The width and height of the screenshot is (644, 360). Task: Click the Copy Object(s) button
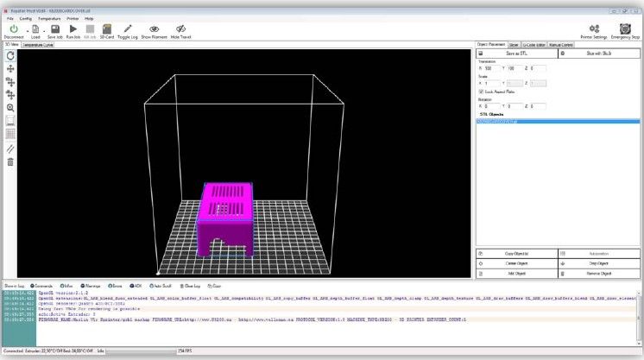(517, 254)
